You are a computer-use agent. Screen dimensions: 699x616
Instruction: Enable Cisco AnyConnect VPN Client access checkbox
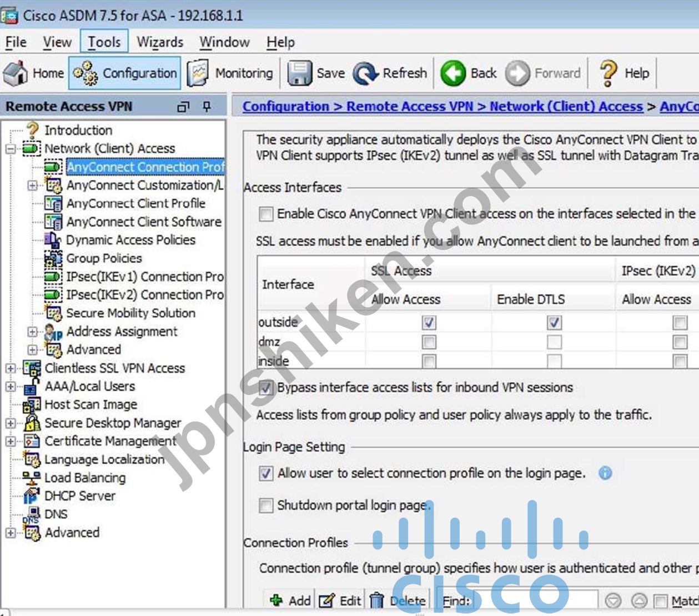tap(266, 214)
